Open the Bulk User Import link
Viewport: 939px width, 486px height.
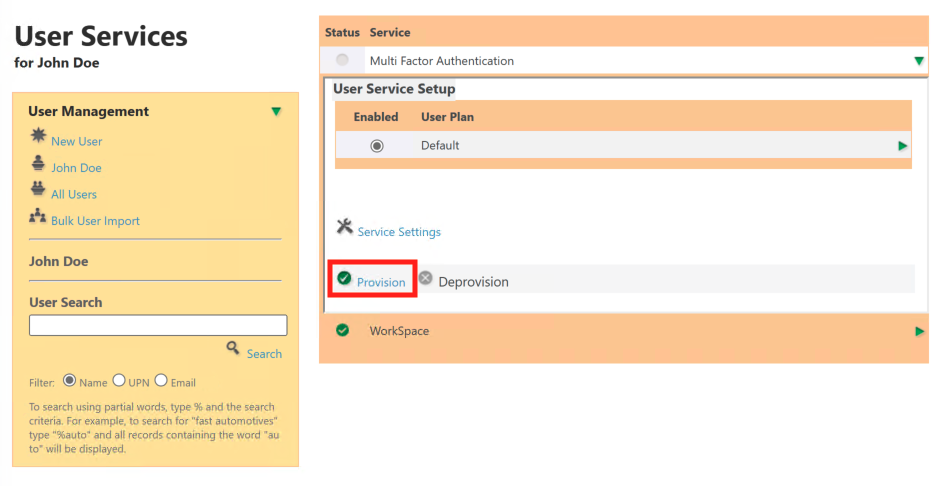[x=95, y=221]
